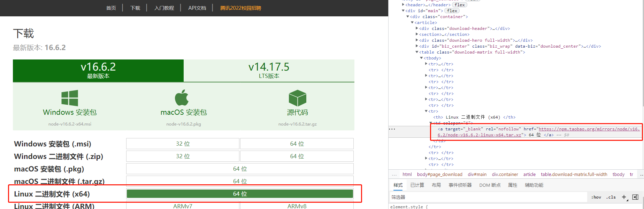Select div#main in the breadcrumb
Screen dimensions: 644x209
coord(477,175)
